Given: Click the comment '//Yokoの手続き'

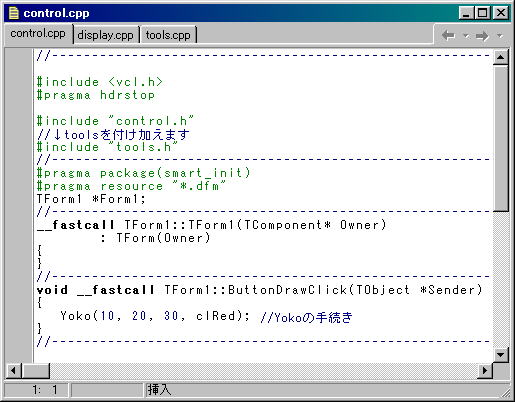Looking at the screenshot, I should pos(306,317).
